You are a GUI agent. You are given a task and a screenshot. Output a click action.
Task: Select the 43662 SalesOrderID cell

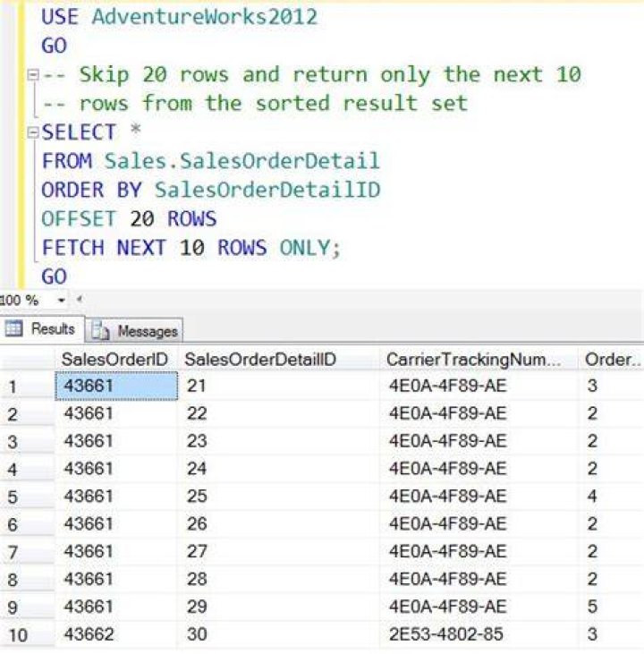click(x=116, y=634)
